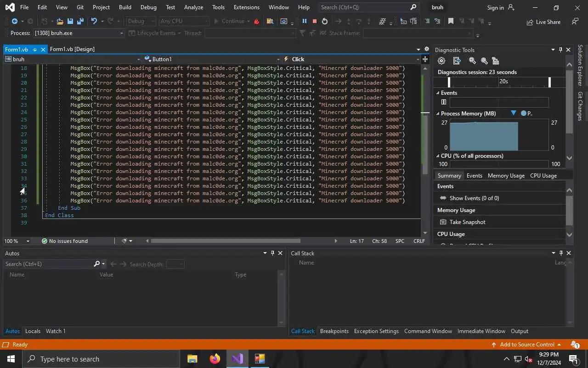
Task: Collapse the Process Memory (MB) graph
Action: coord(438,114)
